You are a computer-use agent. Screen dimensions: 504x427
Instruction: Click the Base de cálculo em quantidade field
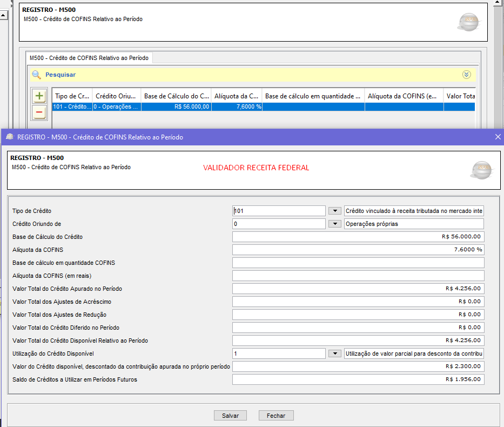(358, 263)
